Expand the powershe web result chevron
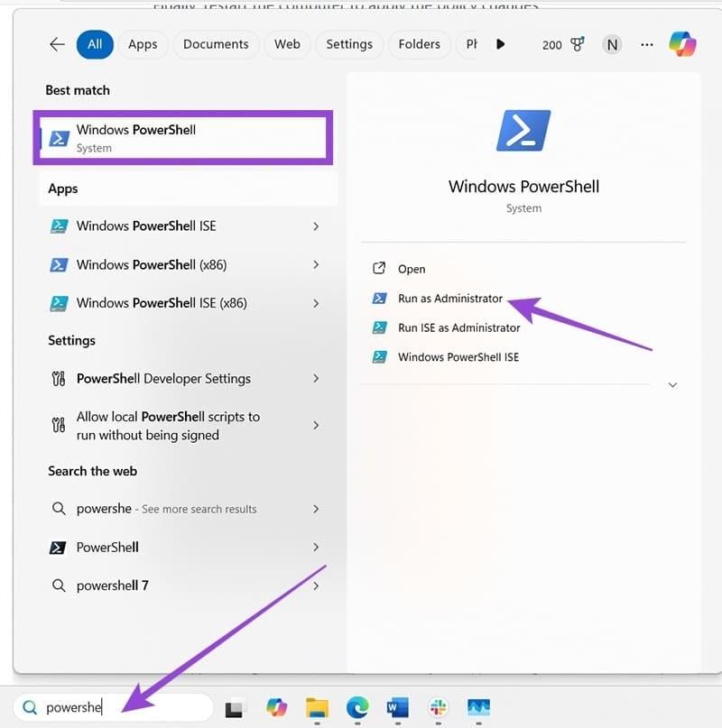Viewport: 722px width, 728px height. click(x=316, y=509)
